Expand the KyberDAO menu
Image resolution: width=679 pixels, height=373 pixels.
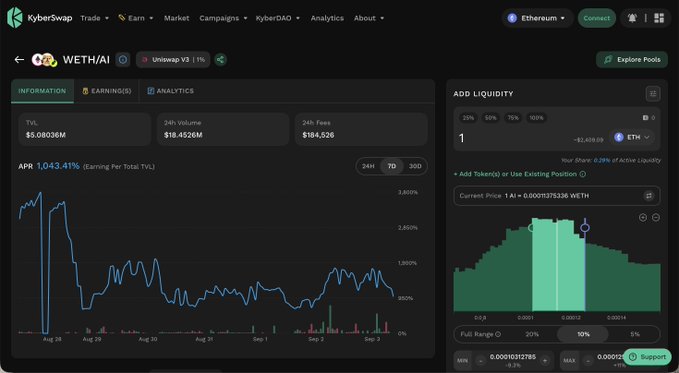pyautogui.click(x=278, y=18)
